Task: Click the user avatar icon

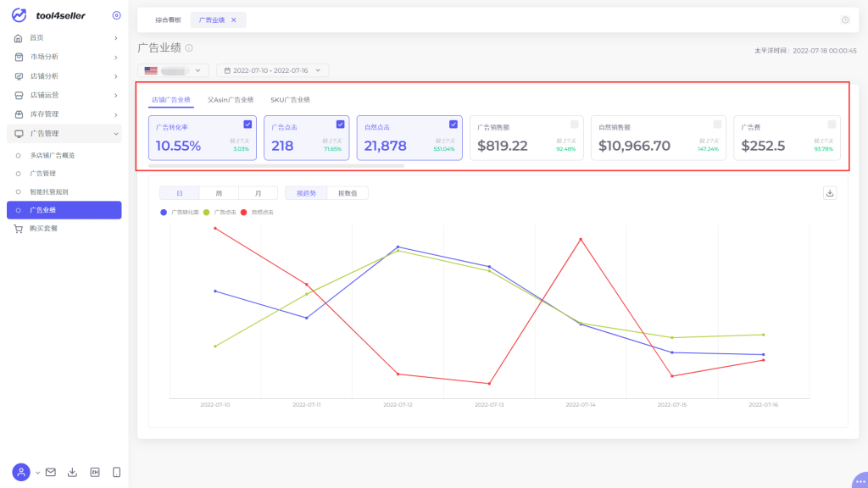Action: pos(21,472)
